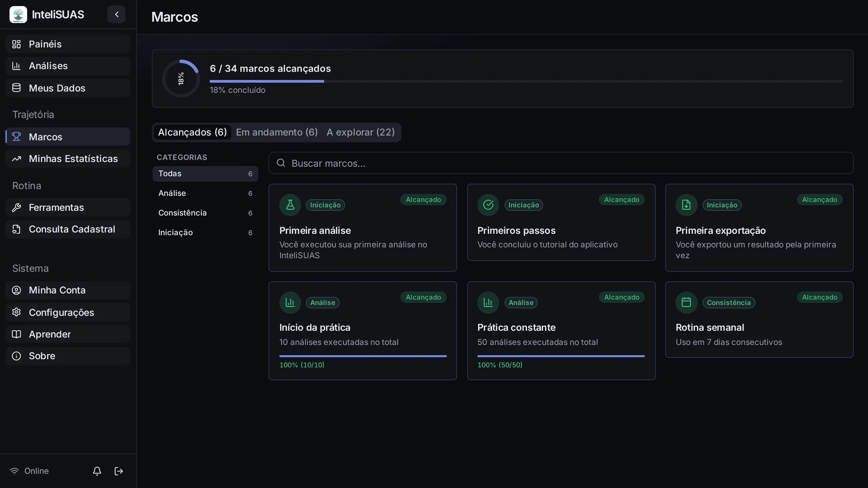Click the flask icon on Primeira análise
Image resolution: width=868 pixels, height=488 pixels.
pyautogui.click(x=290, y=205)
